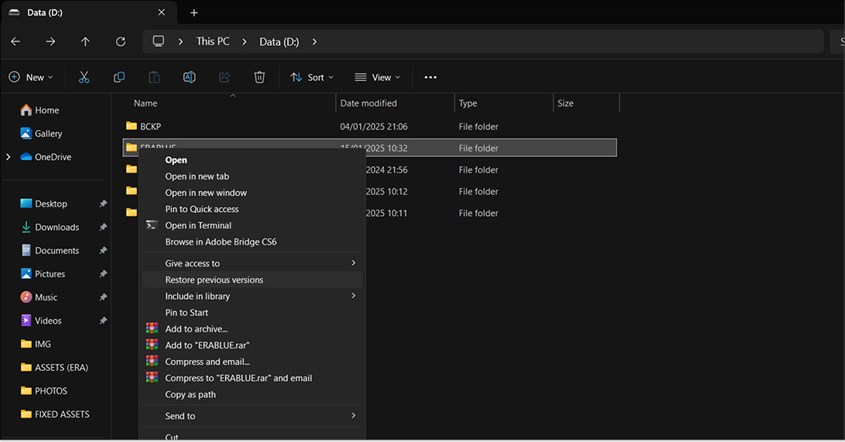Click the Rename icon in toolbar
Image resolution: width=845 pixels, height=442 pixels.
[x=189, y=77]
